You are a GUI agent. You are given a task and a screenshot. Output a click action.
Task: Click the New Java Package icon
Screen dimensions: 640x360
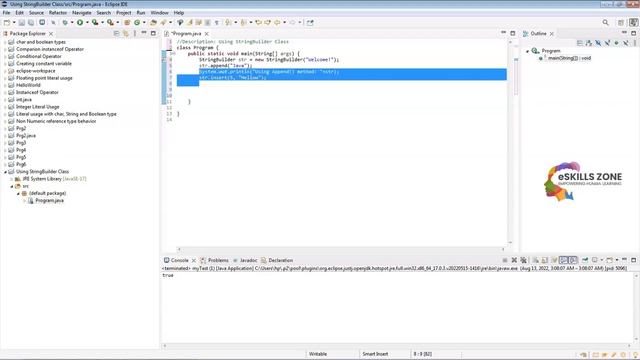(x=127, y=23)
